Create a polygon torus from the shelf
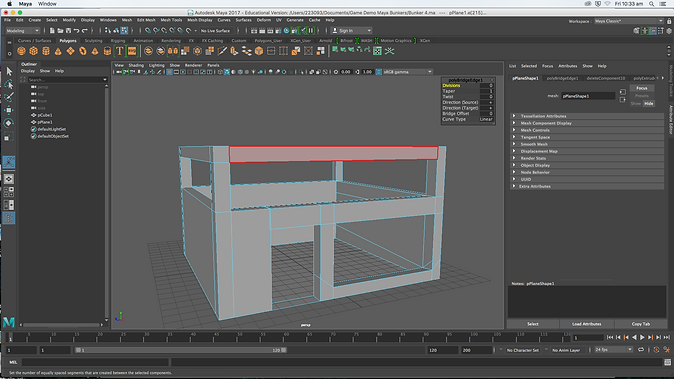 pyautogui.click(x=83, y=51)
